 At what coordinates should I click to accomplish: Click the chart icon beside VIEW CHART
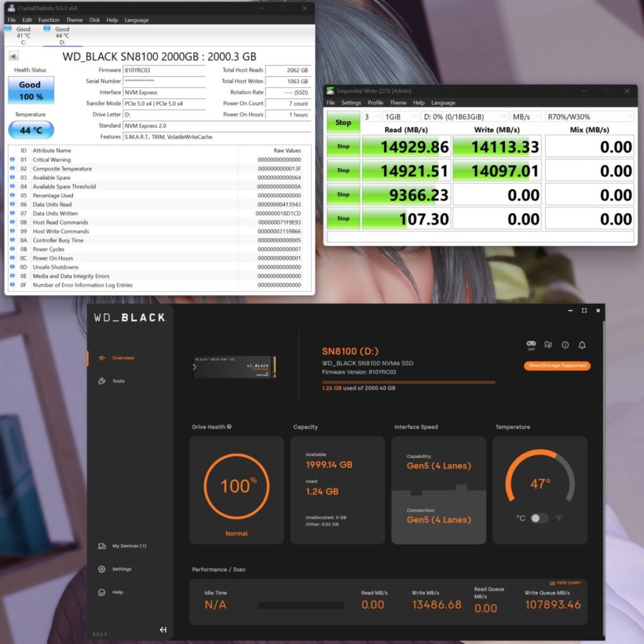pos(552,583)
